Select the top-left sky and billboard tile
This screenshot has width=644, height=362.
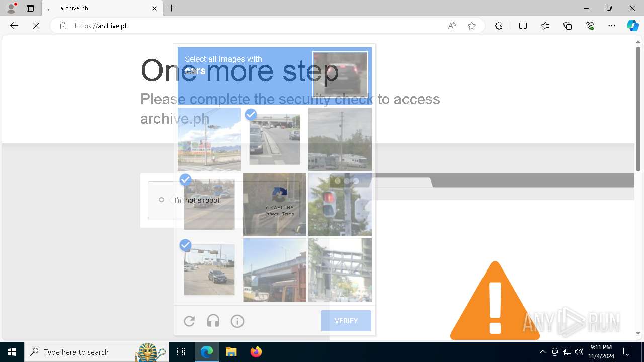pos(209,139)
